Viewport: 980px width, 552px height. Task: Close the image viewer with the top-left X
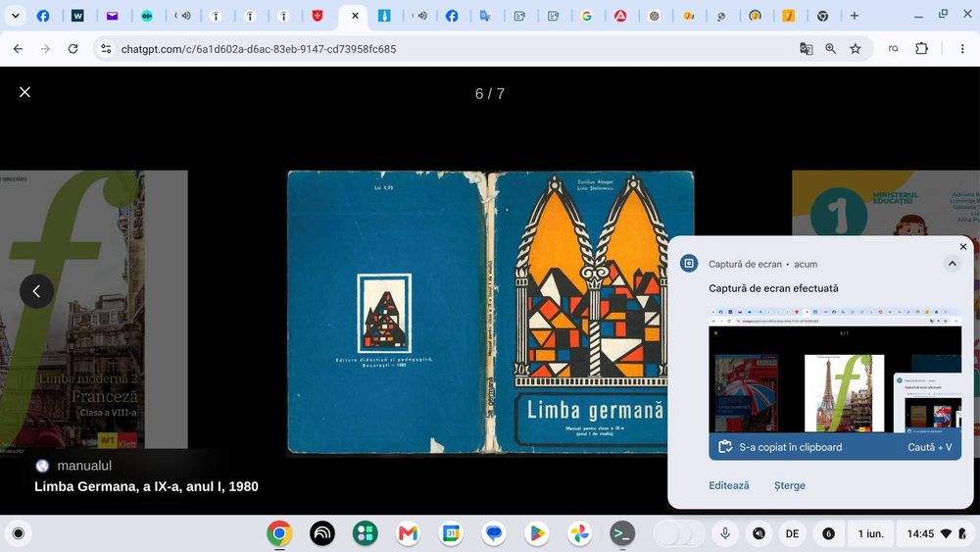click(25, 92)
